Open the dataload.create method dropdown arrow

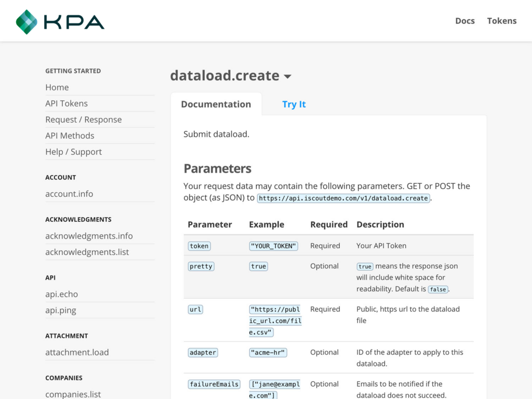289,76
